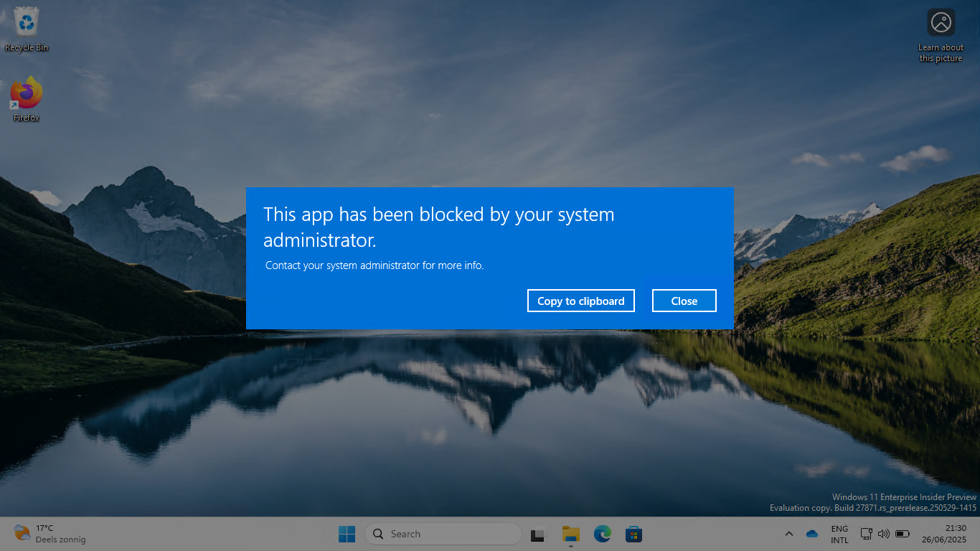Click the network icon in system tray

(x=866, y=534)
